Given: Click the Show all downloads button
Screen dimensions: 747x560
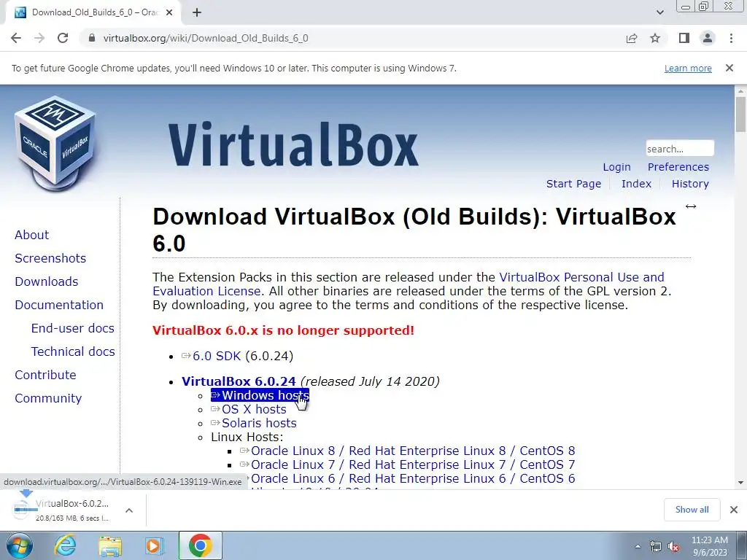Looking at the screenshot, I should point(692,510).
